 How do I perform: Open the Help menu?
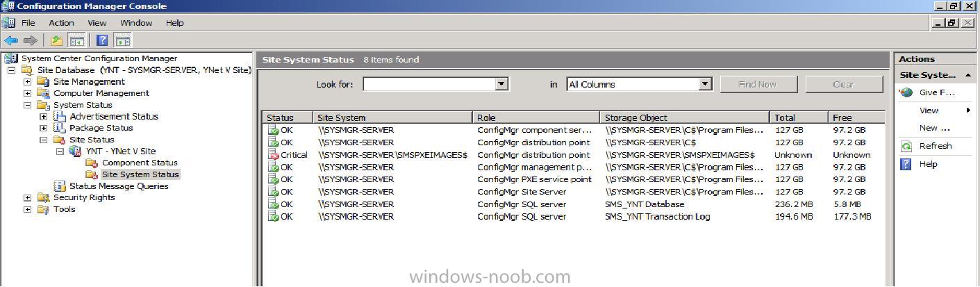[175, 23]
